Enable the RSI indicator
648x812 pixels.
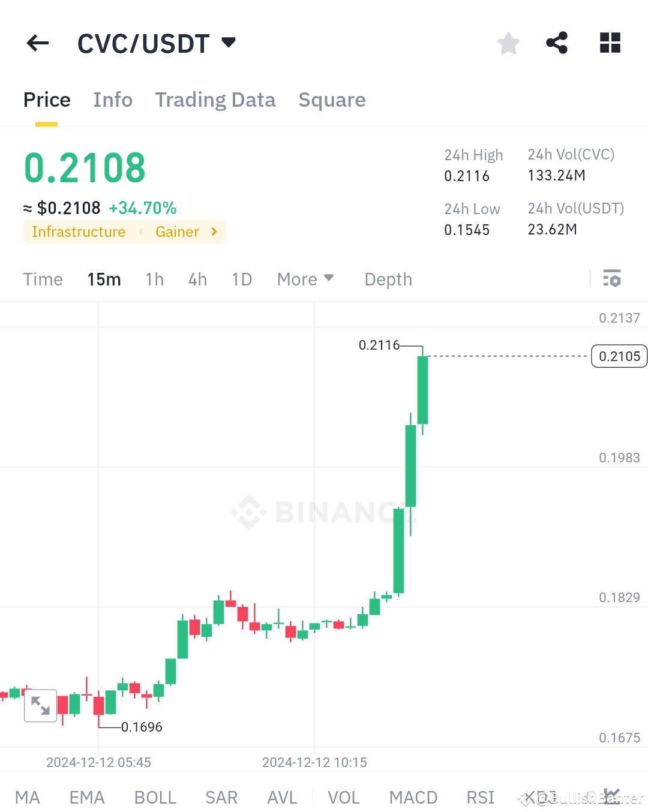tap(480, 797)
